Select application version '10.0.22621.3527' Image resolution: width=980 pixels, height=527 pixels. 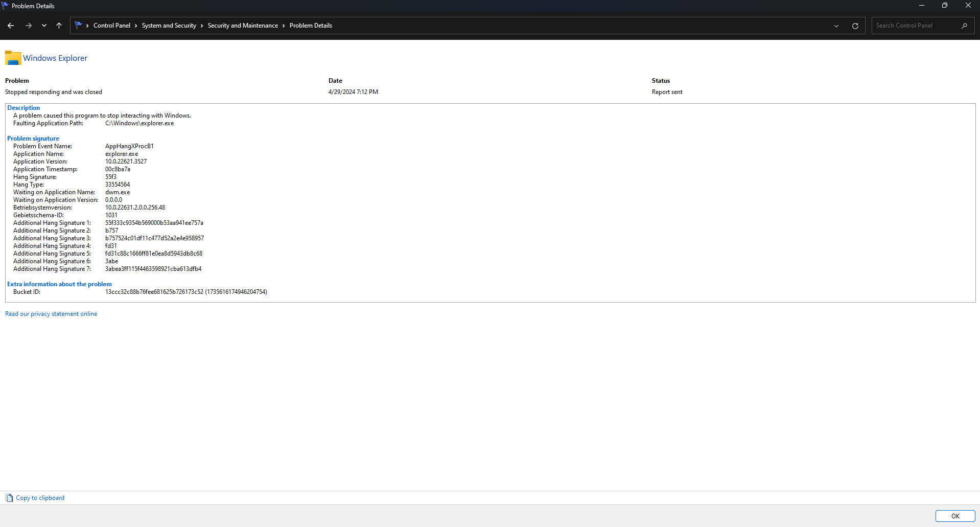point(126,162)
